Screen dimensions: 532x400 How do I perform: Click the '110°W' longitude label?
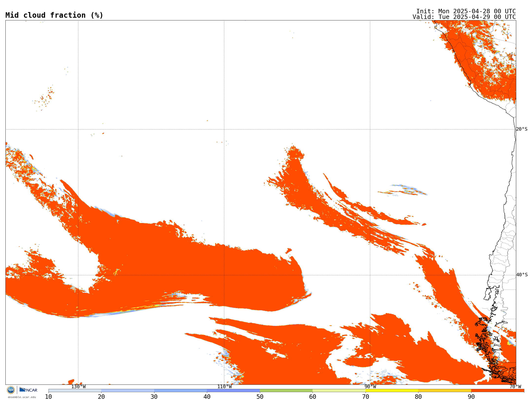click(224, 387)
